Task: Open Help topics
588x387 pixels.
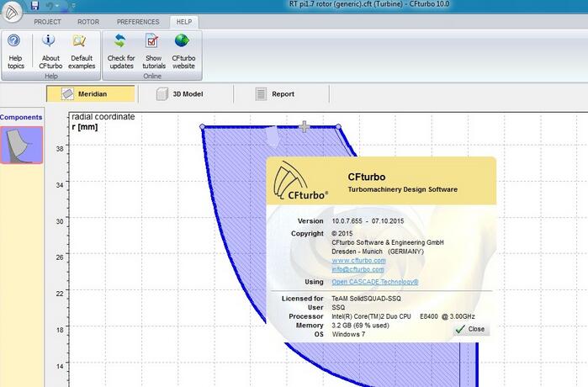Action: tap(15, 51)
